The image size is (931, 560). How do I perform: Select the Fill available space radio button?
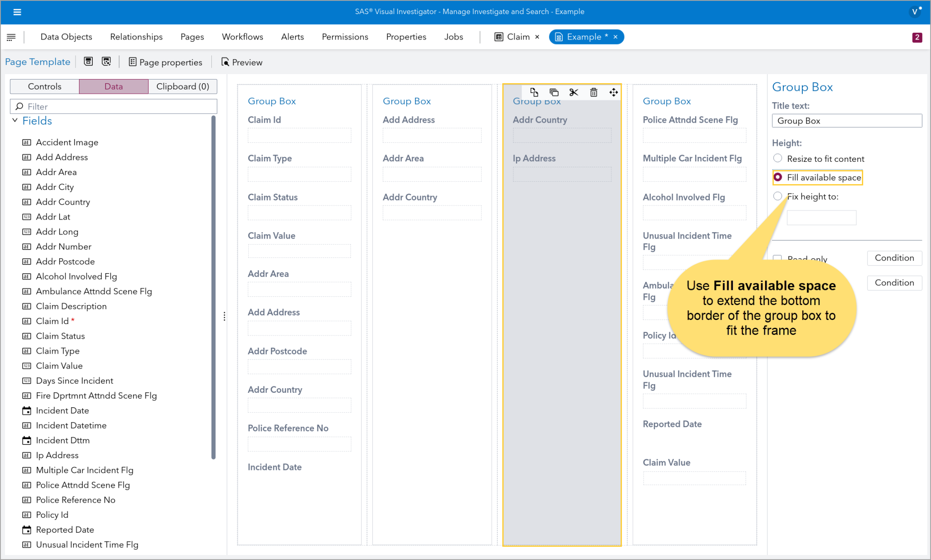(778, 177)
